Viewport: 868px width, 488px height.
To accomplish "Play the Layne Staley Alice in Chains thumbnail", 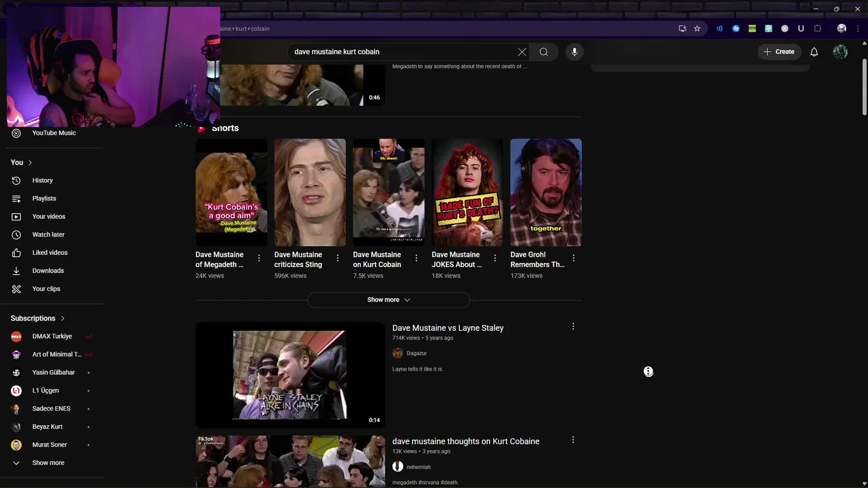I will pos(290,375).
